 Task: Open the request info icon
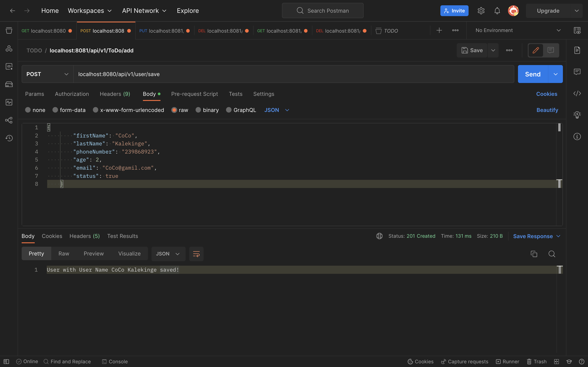click(577, 137)
